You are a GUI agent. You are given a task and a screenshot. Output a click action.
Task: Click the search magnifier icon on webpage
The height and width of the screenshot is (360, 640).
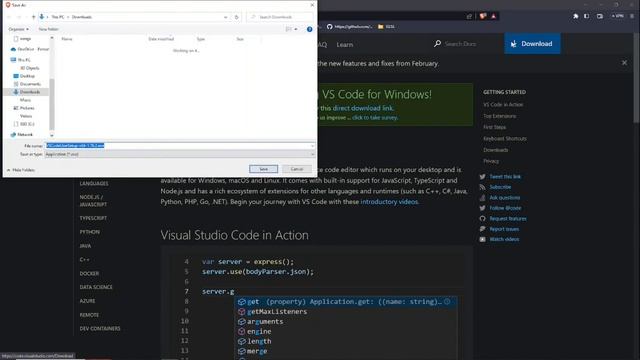(437, 43)
